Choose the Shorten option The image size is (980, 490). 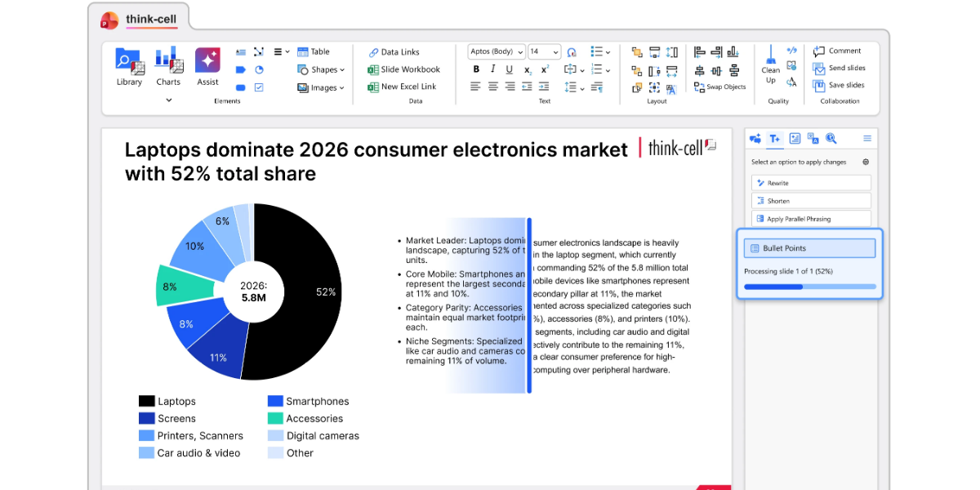(x=811, y=200)
